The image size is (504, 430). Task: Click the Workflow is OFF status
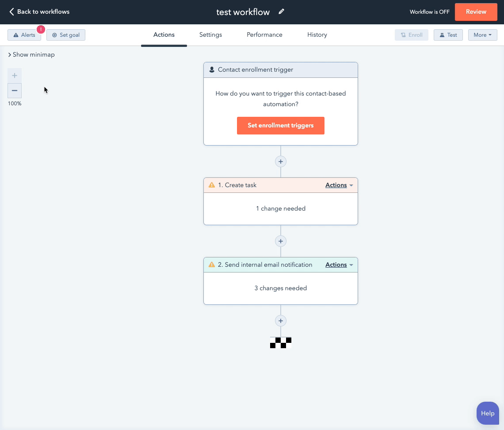tap(429, 12)
